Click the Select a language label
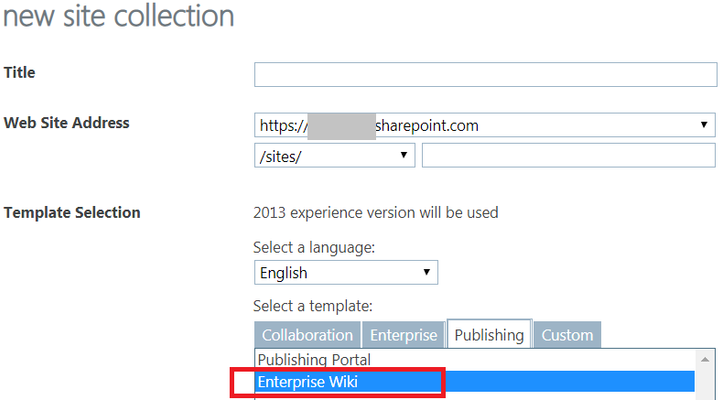Viewport: 722px width, 400px height. [x=314, y=248]
